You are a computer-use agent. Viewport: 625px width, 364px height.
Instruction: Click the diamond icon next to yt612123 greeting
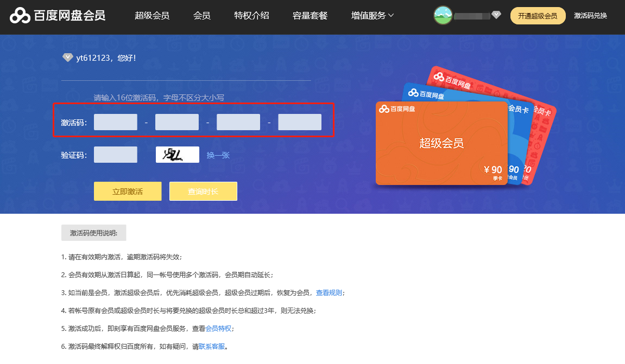coord(67,58)
